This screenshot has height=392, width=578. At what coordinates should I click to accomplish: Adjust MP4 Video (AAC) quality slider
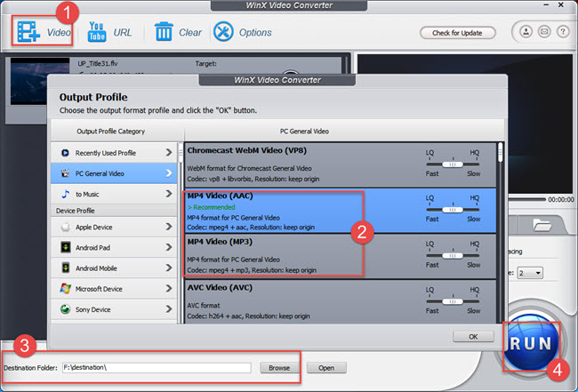pyautogui.click(x=453, y=210)
